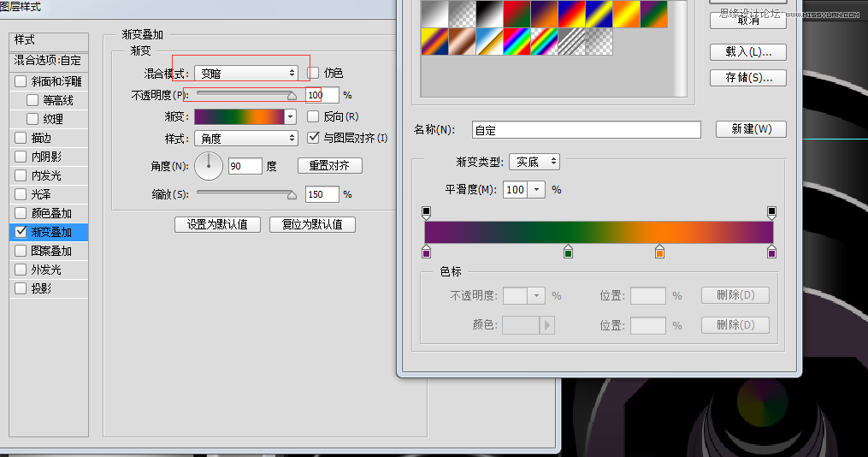Click the 缩放 field showing 150
Viewport: 868px width, 457px height.
[322, 194]
